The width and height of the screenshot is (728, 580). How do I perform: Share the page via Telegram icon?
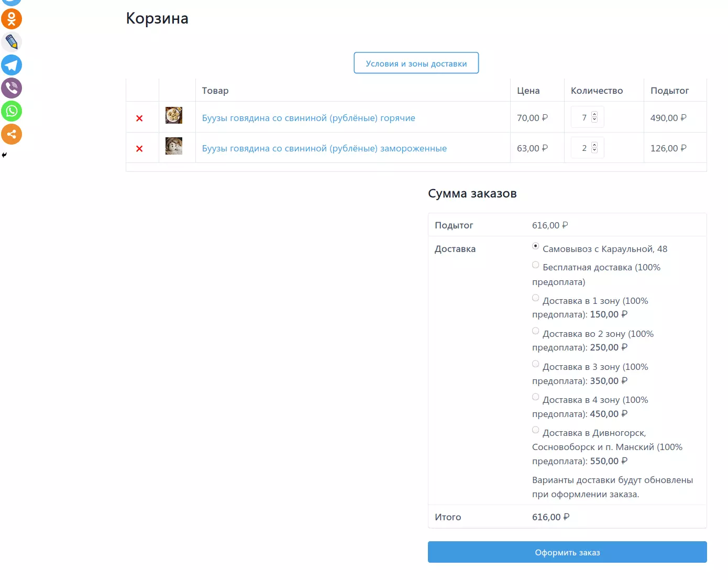(12, 65)
